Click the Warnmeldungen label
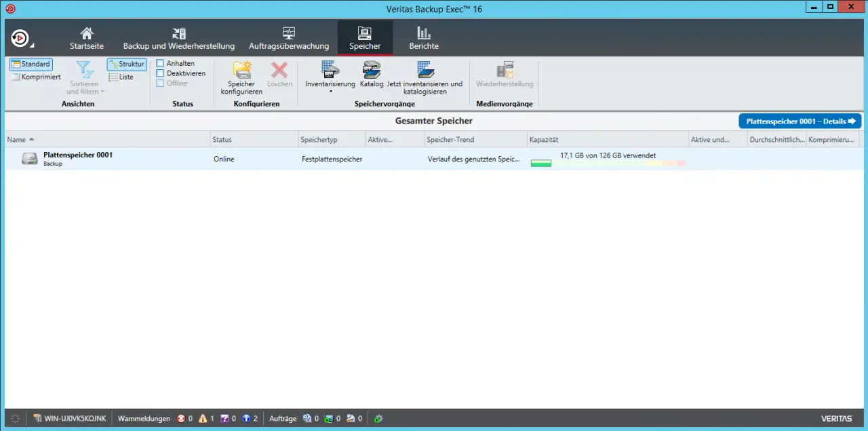This screenshot has height=431, width=868. pyautogui.click(x=144, y=419)
